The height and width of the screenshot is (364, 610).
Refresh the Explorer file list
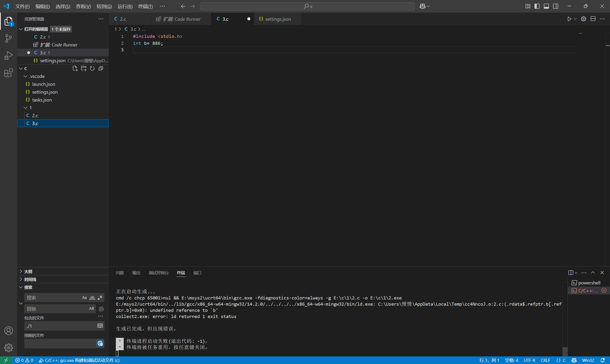(92, 68)
